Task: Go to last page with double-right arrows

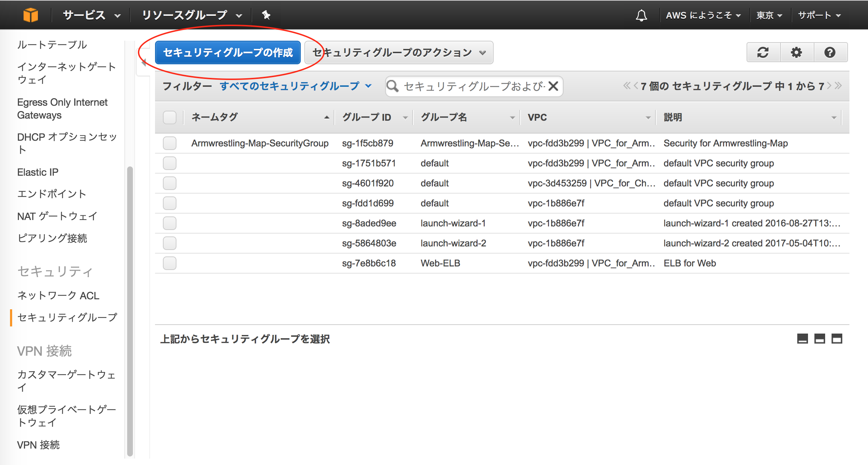Action: [x=838, y=86]
